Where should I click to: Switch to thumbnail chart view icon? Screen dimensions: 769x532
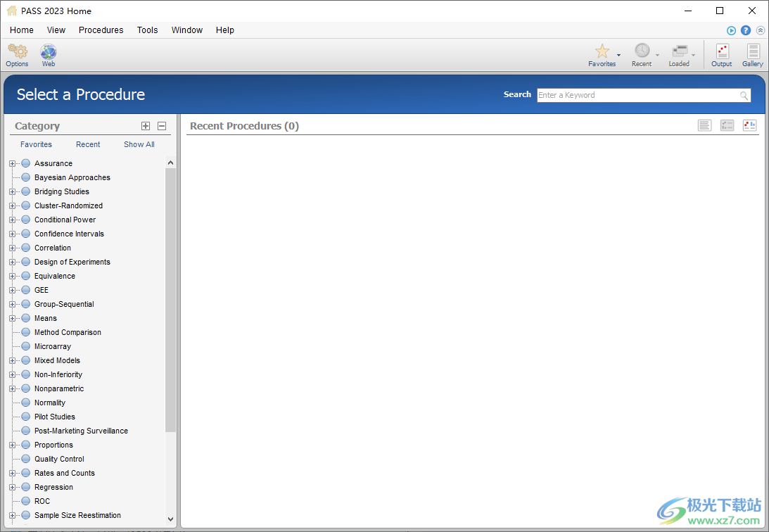point(749,125)
